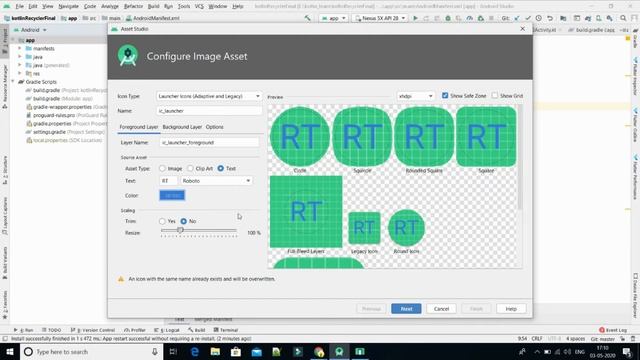Open Icon Type dropdown
Viewport: 640px width, 360px height.
tap(209, 96)
